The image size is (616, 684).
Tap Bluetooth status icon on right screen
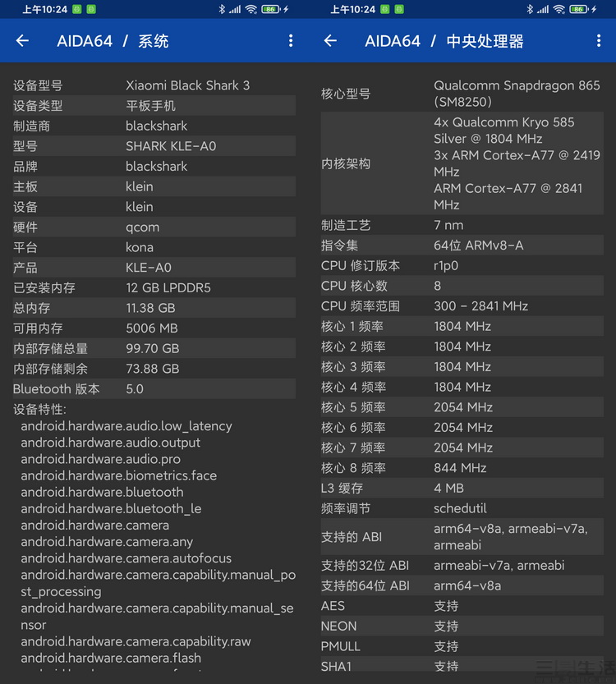click(530, 9)
